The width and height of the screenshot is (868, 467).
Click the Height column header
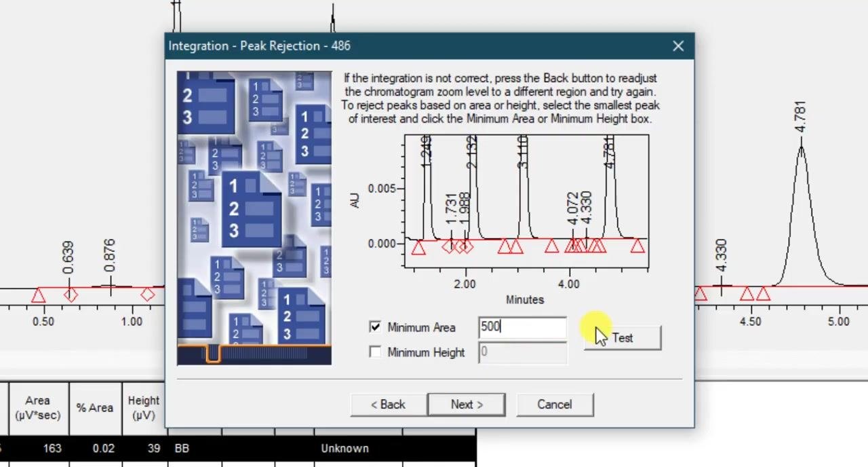143,408
